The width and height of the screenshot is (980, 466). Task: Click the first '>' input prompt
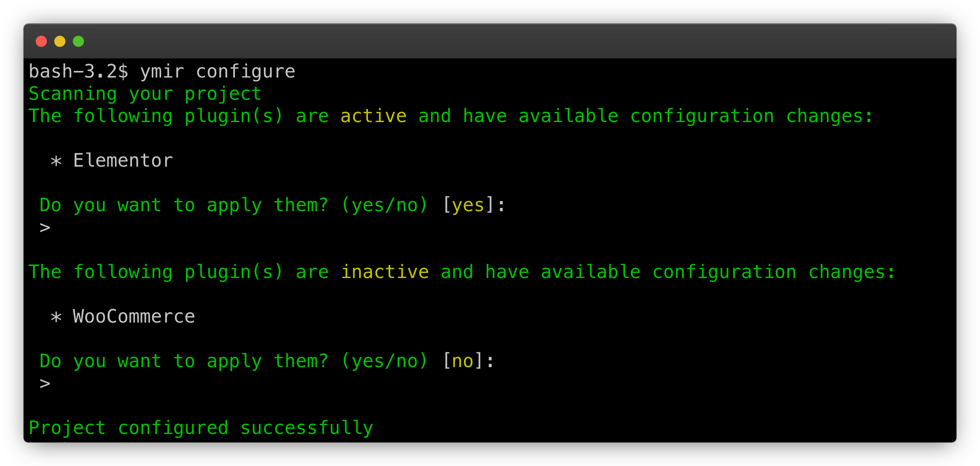click(x=45, y=228)
